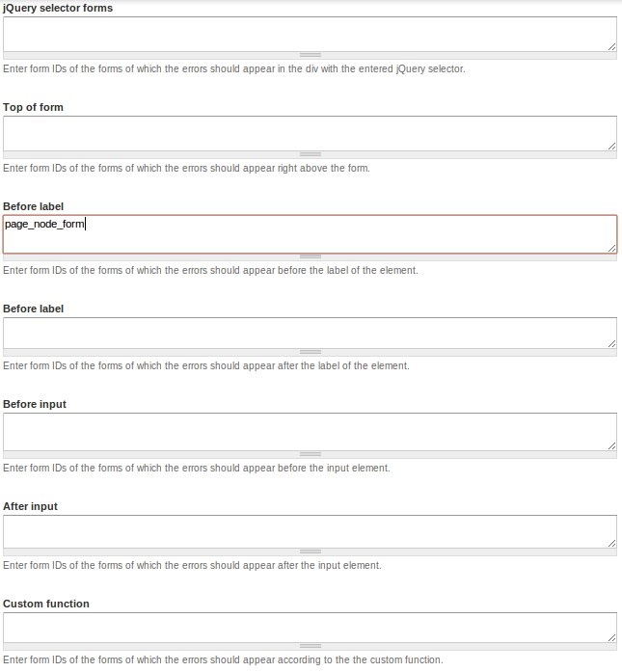
Task: Click the corner resize handle of Before input
Action: 612,445
